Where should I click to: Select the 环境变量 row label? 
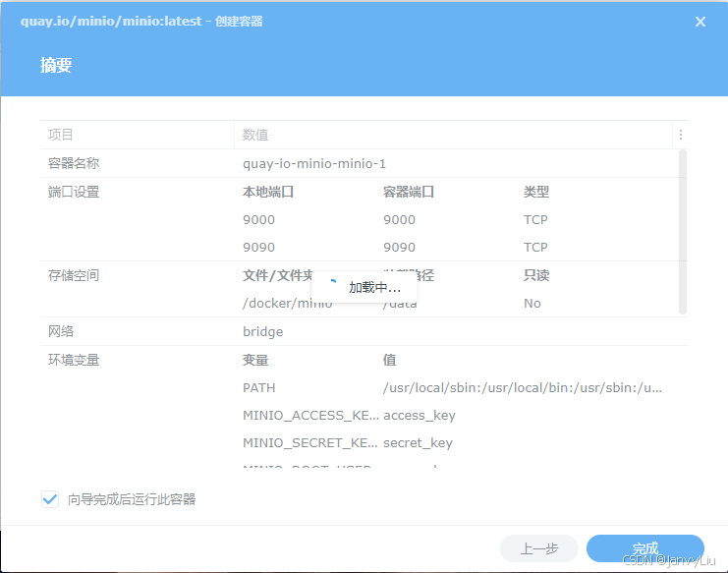pyautogui.click(x=74, y=360)
